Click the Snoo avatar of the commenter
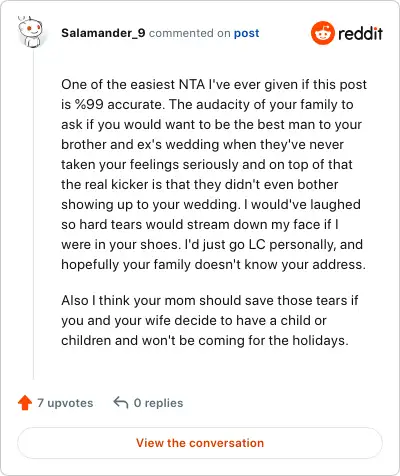 pyautogui.click(x=30, y=32)
